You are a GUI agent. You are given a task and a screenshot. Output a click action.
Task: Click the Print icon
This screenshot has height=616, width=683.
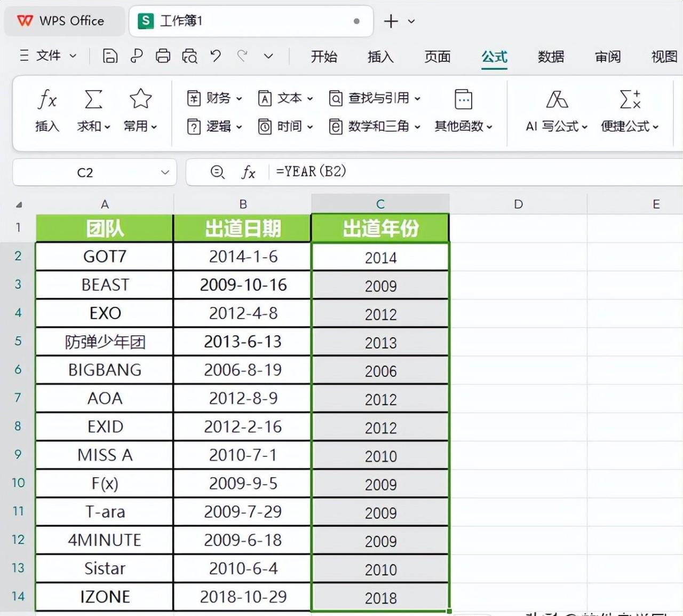163,56
